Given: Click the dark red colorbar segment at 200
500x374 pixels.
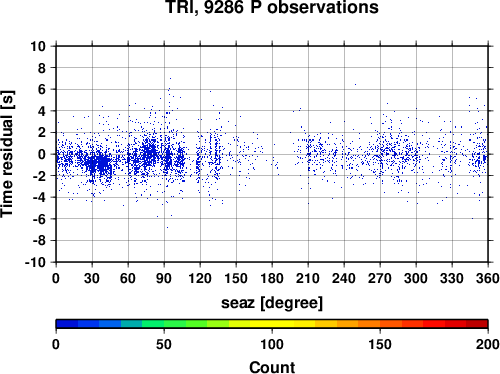Looking at the screenshot, I should tap(477, 324).
